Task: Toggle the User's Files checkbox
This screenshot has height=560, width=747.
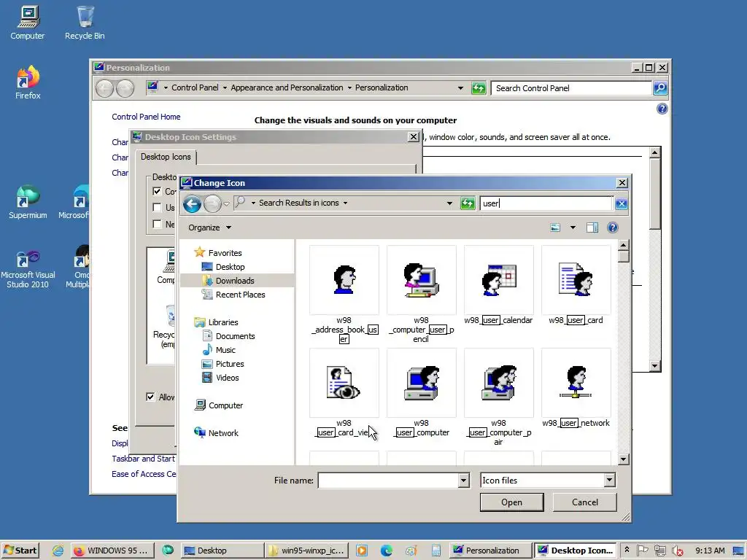Action: 157,207
